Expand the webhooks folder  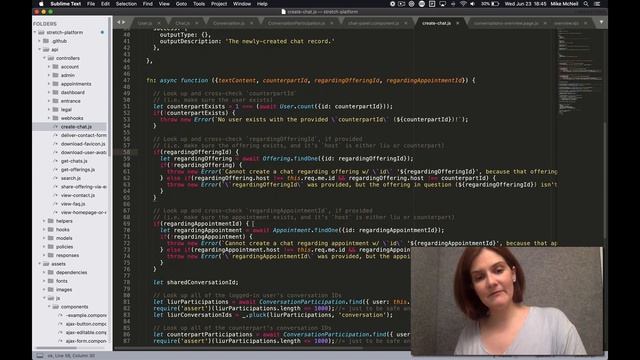[49, 118]
